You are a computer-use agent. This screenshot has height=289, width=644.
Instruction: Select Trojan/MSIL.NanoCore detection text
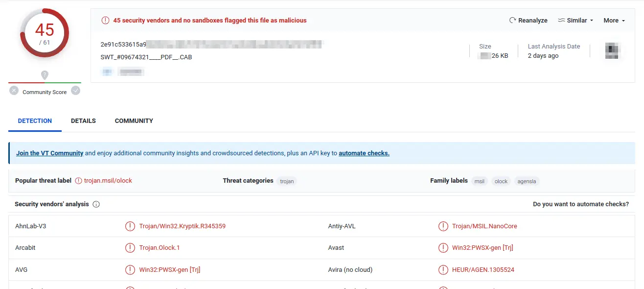point(484,226)
